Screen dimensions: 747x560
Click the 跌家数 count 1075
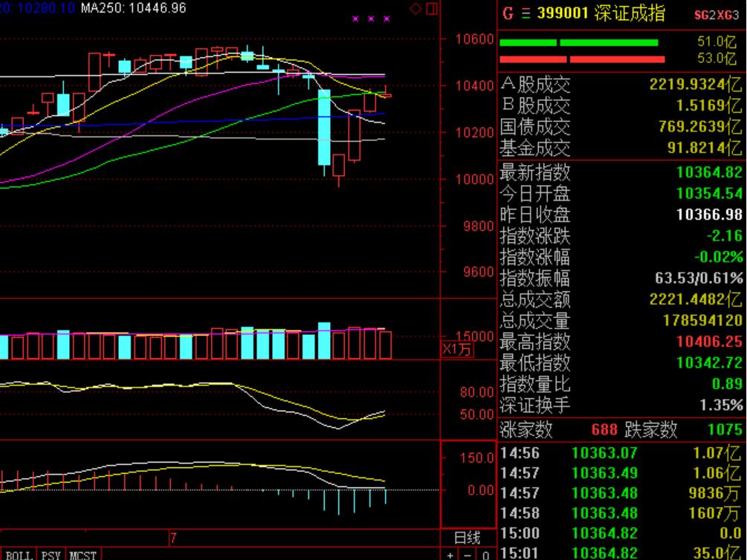725,429
